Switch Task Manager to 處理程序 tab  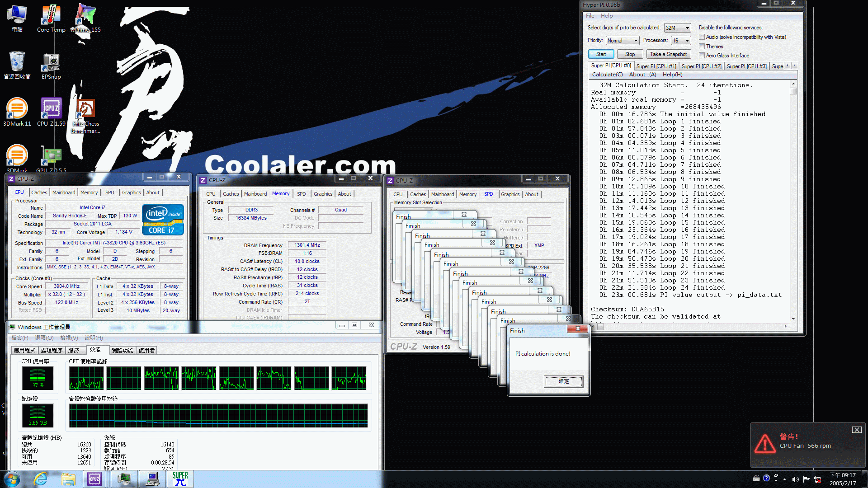coord(52,351)
